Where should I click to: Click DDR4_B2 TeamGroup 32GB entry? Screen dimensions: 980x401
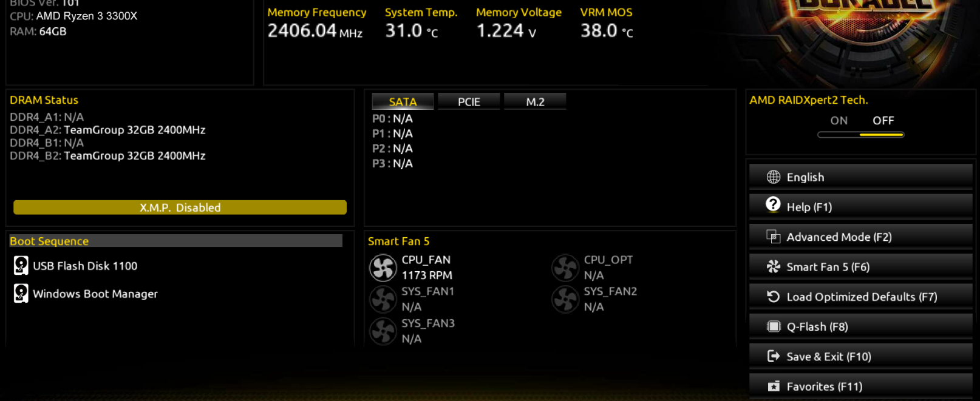(x=107, y=156)
